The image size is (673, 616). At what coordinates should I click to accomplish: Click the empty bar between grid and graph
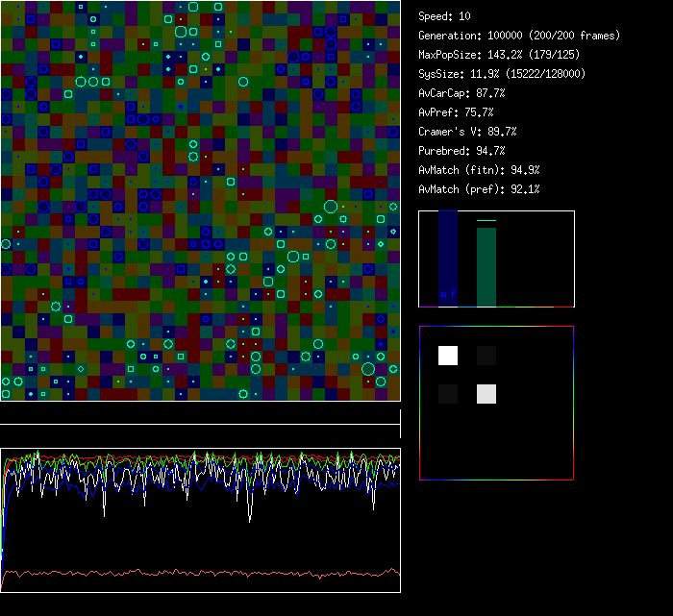(x=200, y=417)
